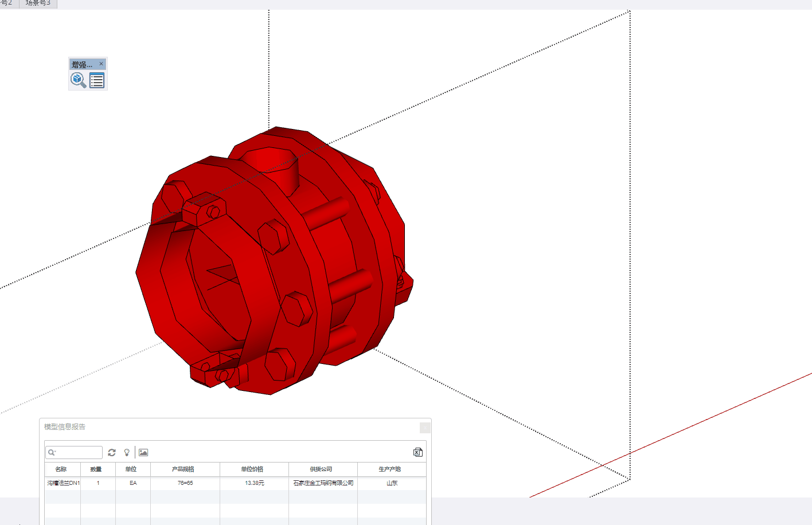Click the lightbulb hint icon
The height and width of the screenshot is (525, 812).
click(127, 453)
